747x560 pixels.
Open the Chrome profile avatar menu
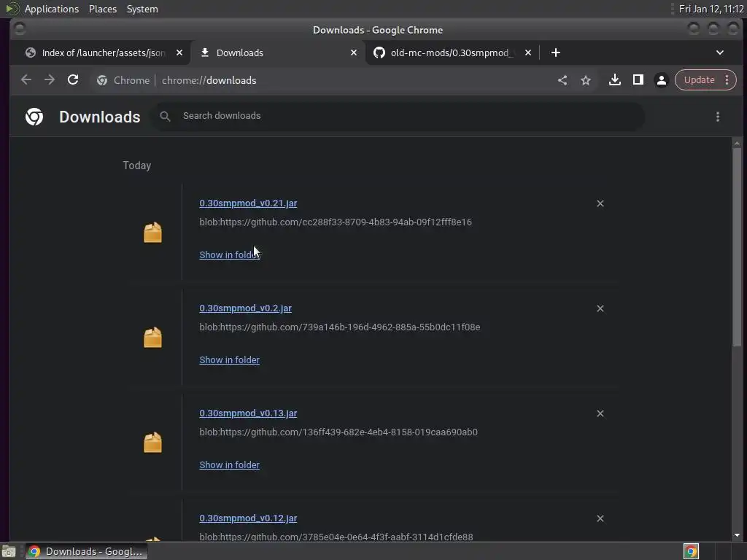[x=661, y=80]
